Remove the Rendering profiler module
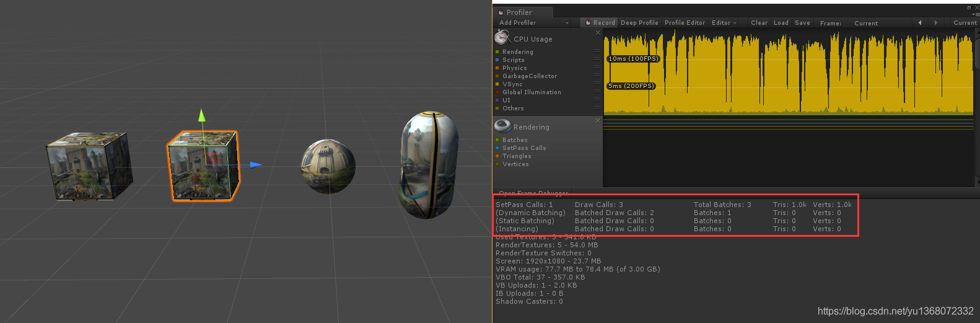 click(598, 120)
